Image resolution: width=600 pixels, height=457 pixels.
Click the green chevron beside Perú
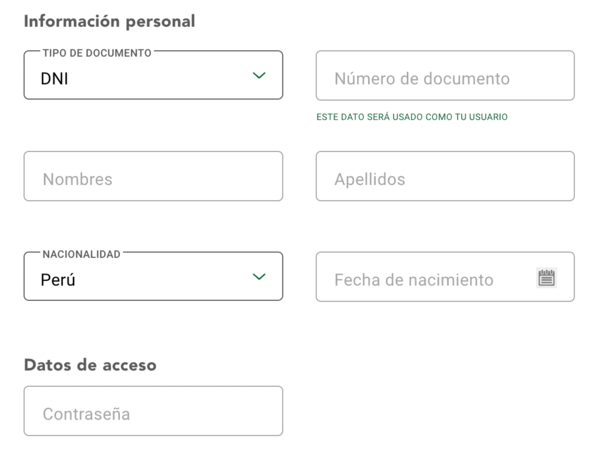point(259,277)
